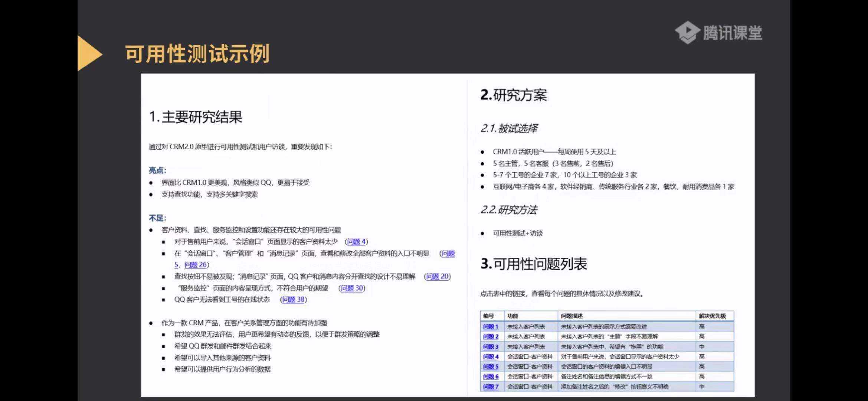Open the 问题 3 link in the table
The width and height of the screenshot is (868, 401).
[x=491, y=347]
